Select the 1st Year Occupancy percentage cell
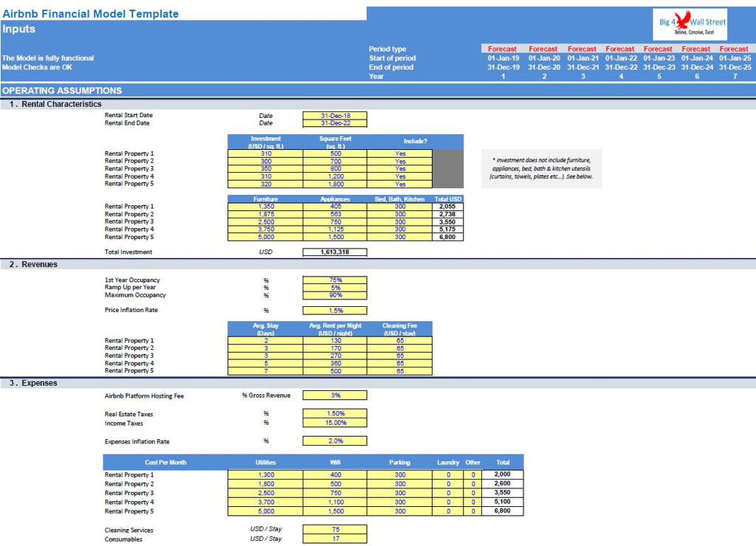Image resolution: width=756 pixels, height=546 pixels. point(334,280)
